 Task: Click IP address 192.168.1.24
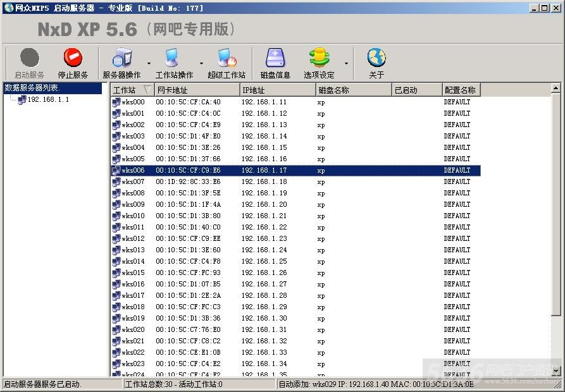tap(264, 250)
